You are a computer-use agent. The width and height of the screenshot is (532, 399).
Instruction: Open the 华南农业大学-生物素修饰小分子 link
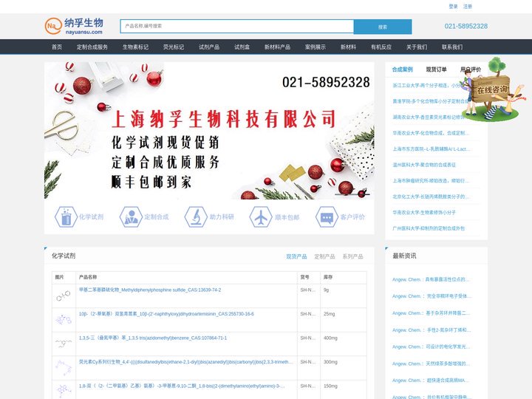[424, 213]
